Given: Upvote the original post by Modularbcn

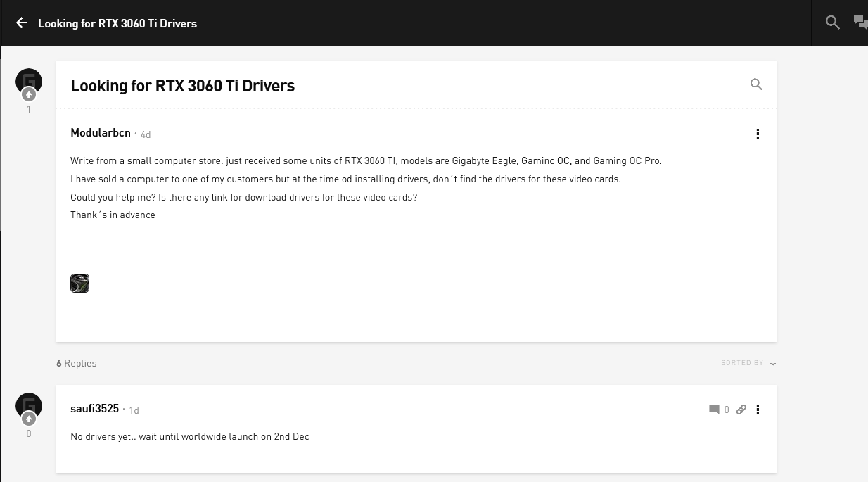Looking at the screenshot, I should (29, 95).
